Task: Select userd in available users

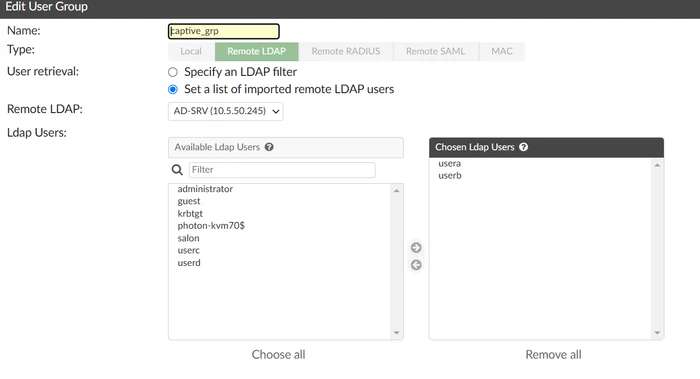Action: tap(189, 262)
